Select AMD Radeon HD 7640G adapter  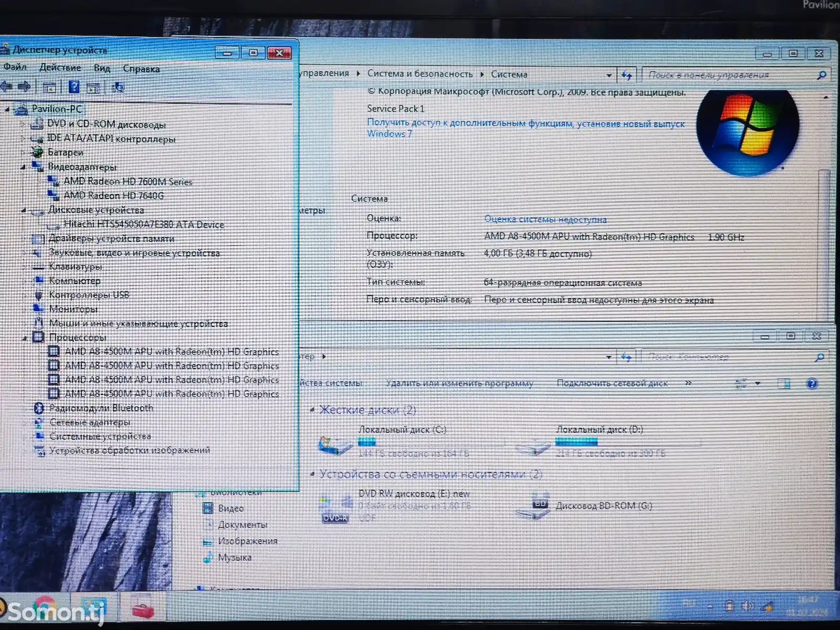[x=113, y=196]
